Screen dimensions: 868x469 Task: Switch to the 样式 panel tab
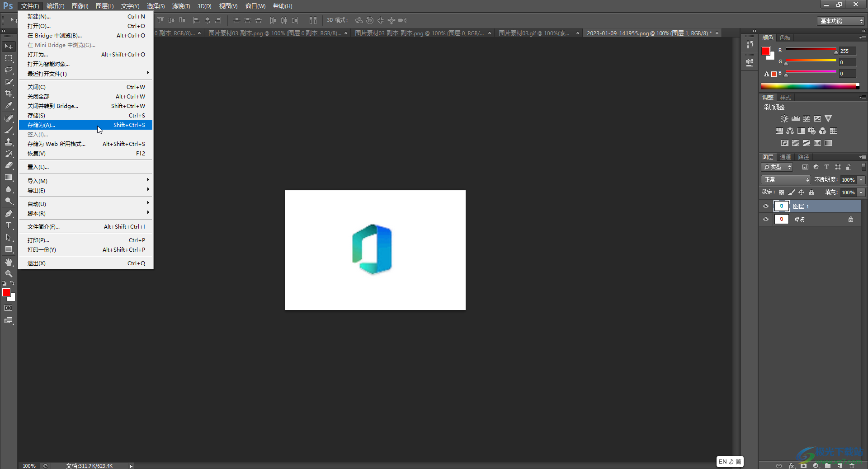786,97
